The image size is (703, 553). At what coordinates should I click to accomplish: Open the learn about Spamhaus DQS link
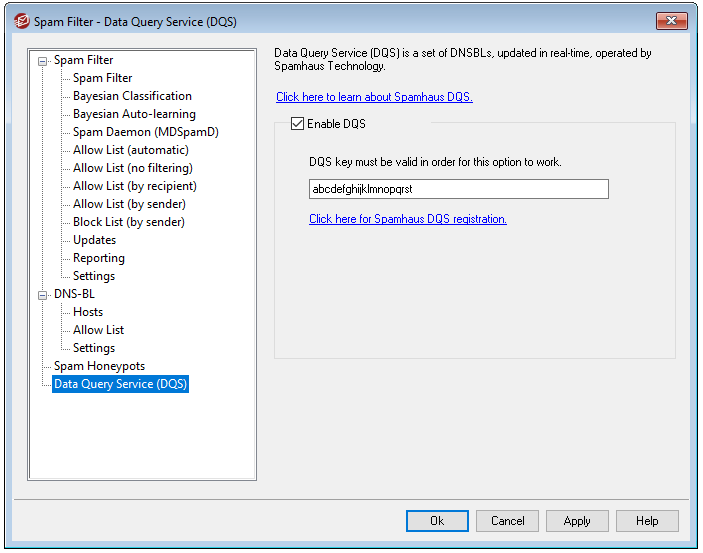click(x=374, y=97)
